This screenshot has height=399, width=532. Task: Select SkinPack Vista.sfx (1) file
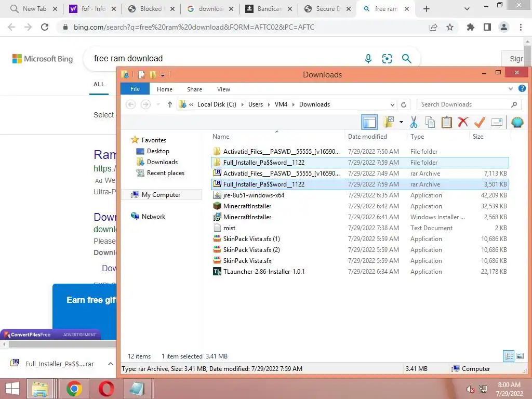coord(360,238)
